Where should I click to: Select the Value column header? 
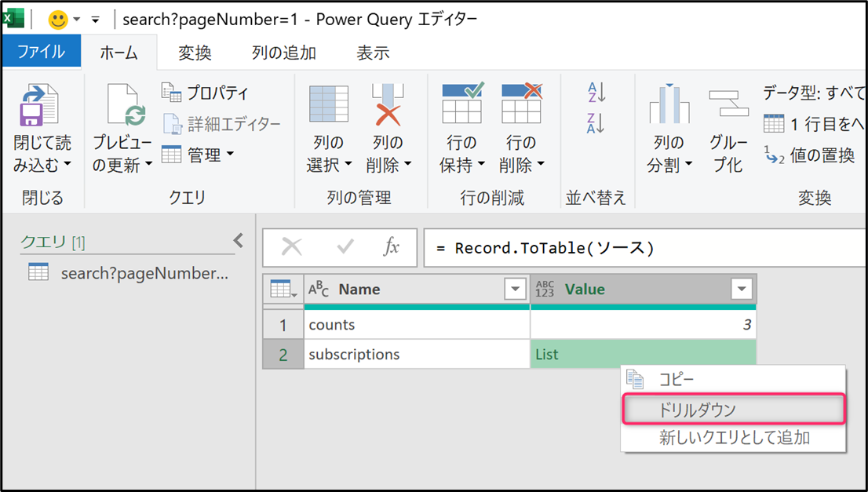coord(644,289)
